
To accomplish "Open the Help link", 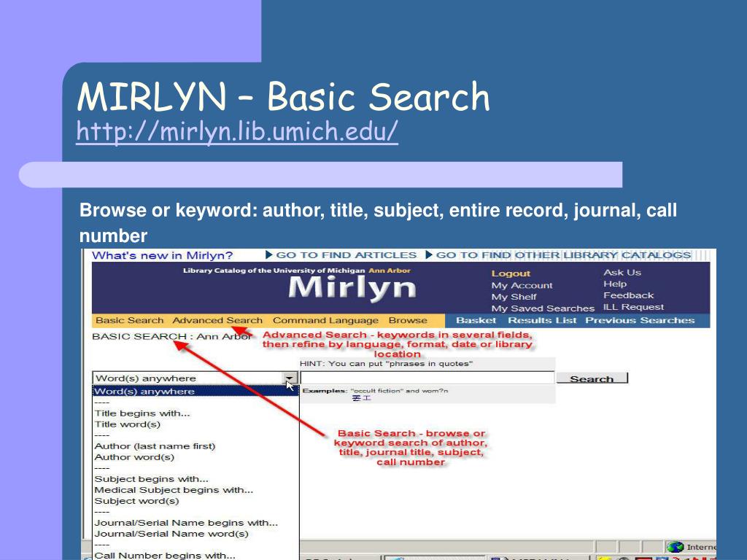I will point(614,284).
